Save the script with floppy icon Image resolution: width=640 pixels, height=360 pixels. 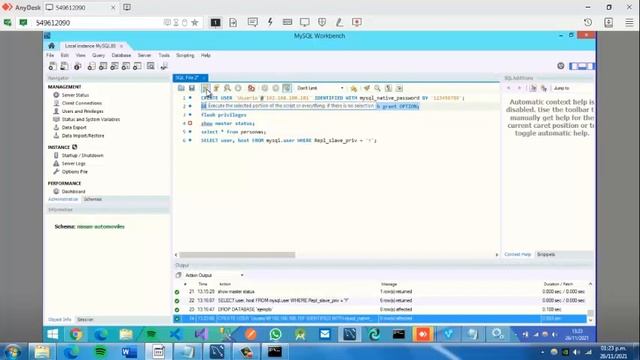192,88
